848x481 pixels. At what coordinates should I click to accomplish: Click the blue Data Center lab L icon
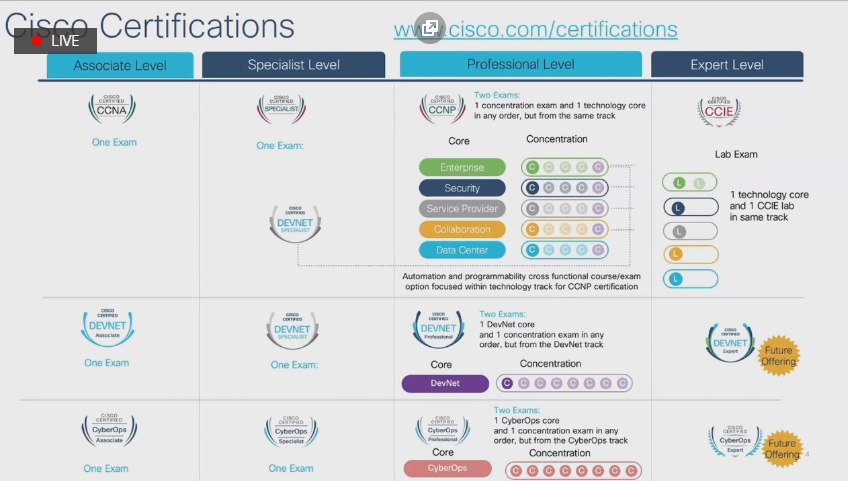[x=675, y=279]
